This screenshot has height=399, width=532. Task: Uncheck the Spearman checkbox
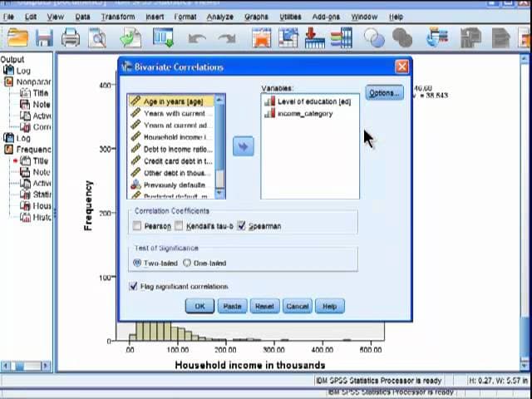[x=241, y=225]
